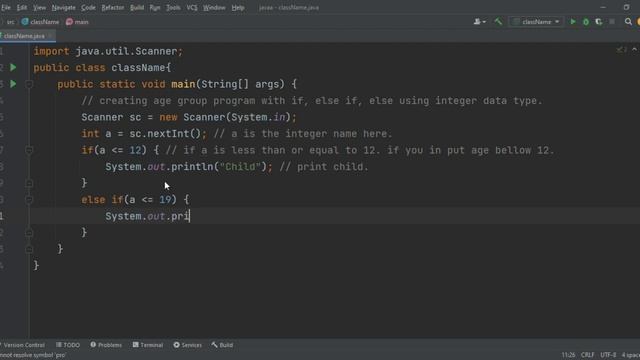Image resolution: width=640 pixels, height=360 pixels.
Task: Click the number 19 in else if condition
Action: [x=165, y=200]
